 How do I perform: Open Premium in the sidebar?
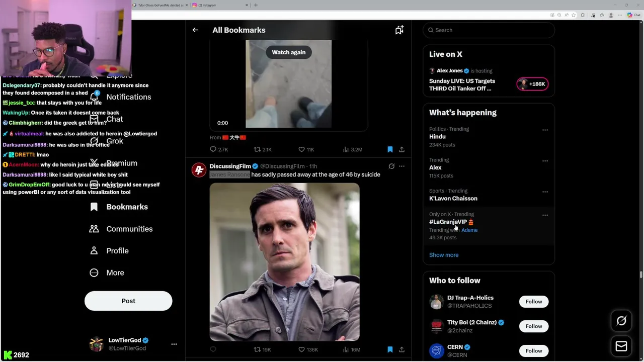point(121,163)
